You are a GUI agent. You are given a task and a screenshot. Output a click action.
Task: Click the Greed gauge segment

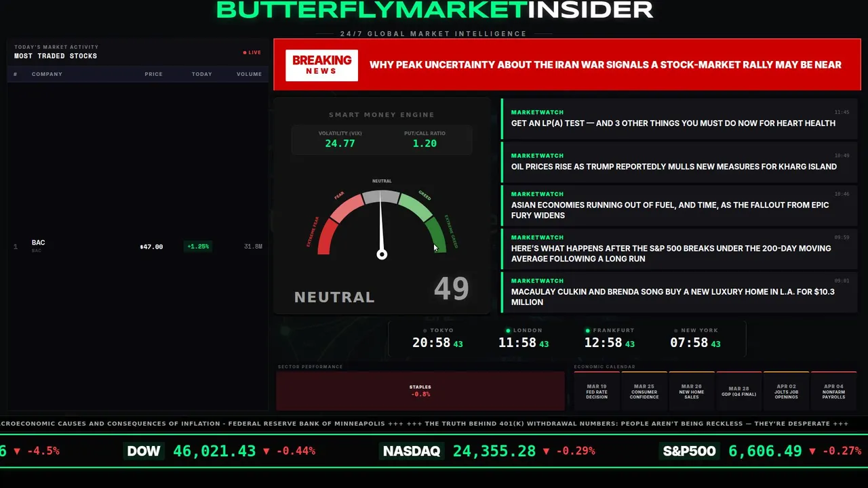coord(416,207)
